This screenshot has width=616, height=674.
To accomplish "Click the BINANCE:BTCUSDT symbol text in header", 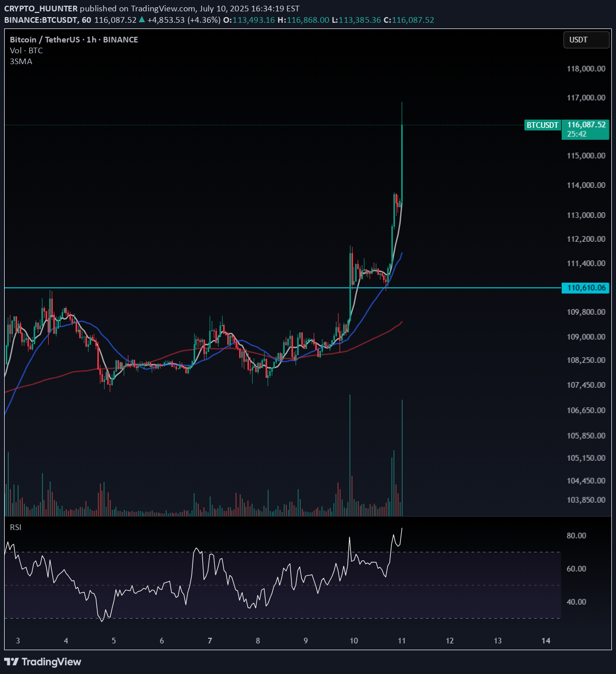I will 40,20.
